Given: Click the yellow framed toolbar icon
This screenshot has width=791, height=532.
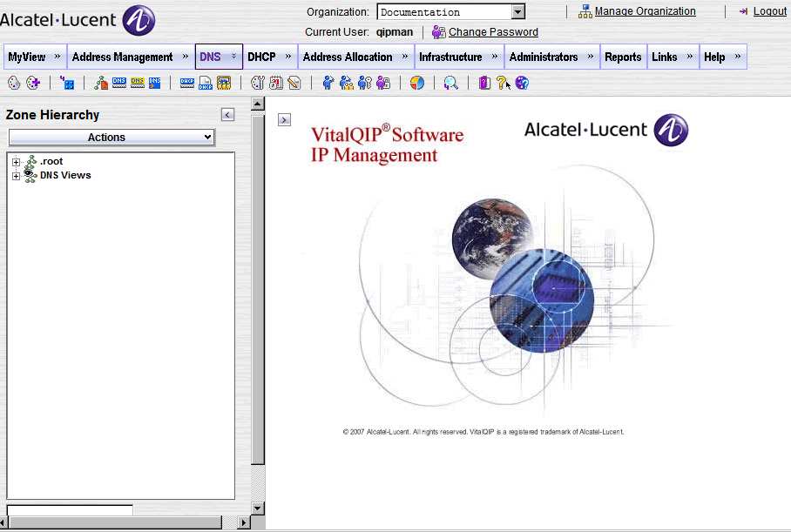Looking at the screenshot, I should coord(224,83).
